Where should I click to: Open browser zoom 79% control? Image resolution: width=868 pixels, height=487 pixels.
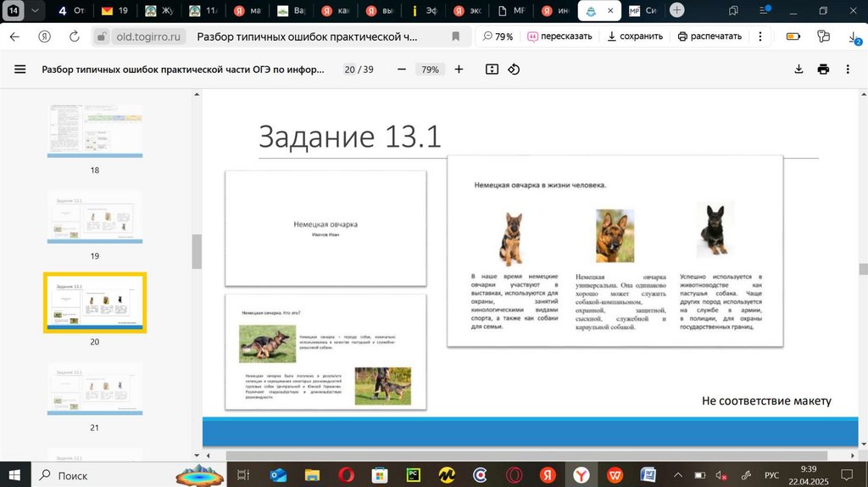click(498, 36)
